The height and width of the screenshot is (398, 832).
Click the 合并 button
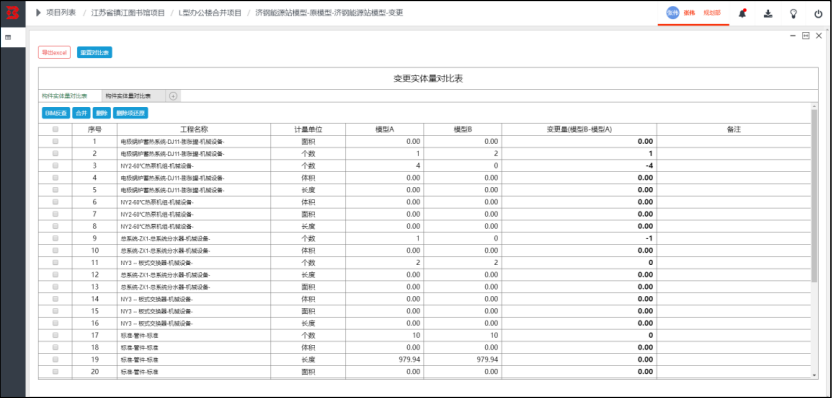click(x=81, y=113)
